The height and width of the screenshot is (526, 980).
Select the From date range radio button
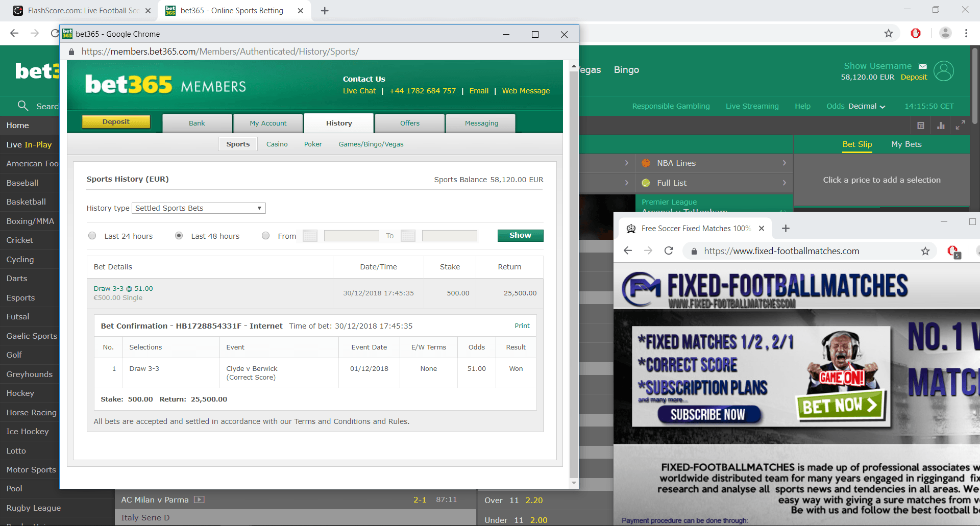[x=266, y=236]
